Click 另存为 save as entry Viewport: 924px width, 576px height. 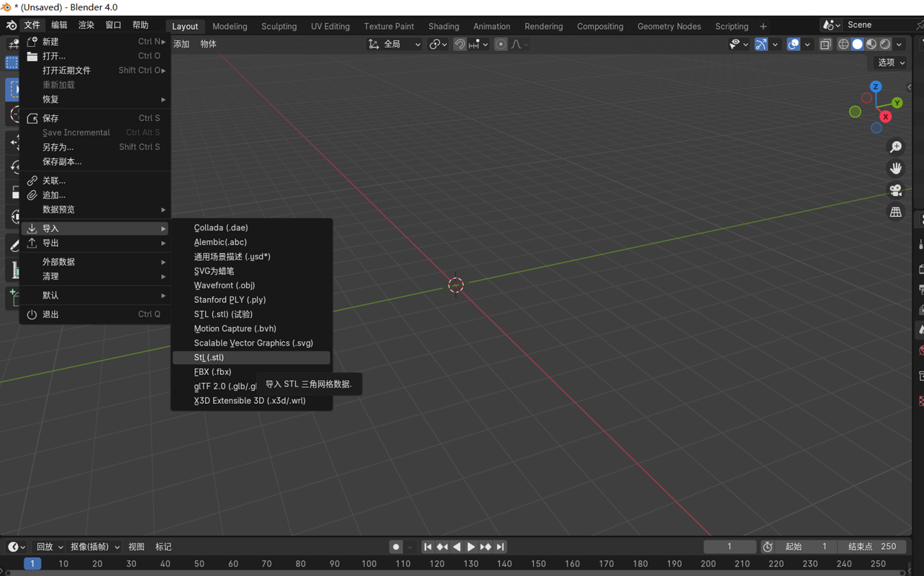coord(95,147)
